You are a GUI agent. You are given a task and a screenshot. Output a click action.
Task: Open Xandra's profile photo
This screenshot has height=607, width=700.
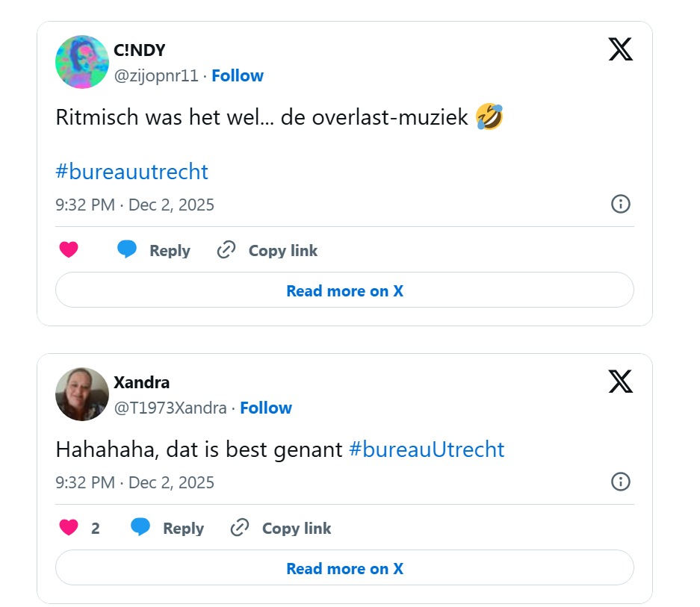pos(82,394)
